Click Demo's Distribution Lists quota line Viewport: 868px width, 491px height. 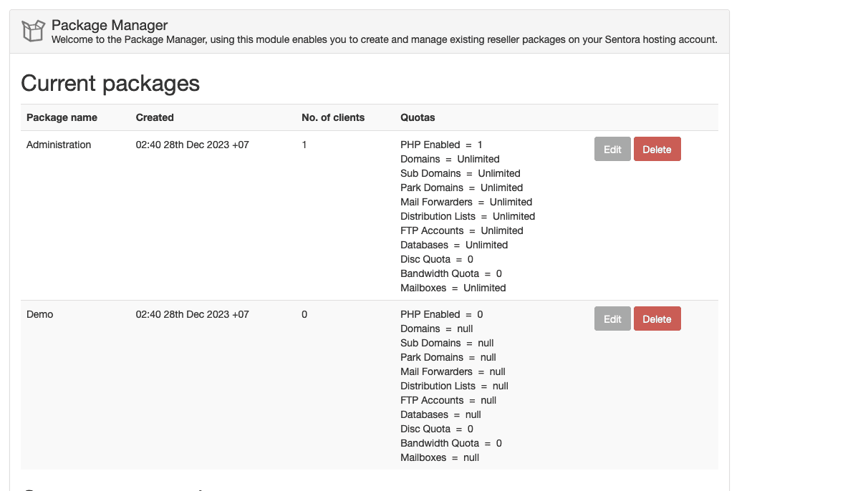pyautogui.click(x=454, y=386)
